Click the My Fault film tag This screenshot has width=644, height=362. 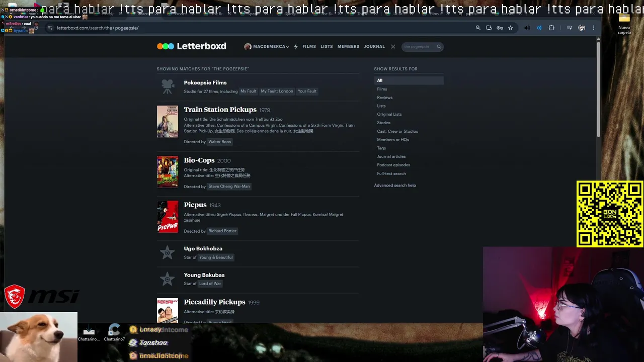249,91
